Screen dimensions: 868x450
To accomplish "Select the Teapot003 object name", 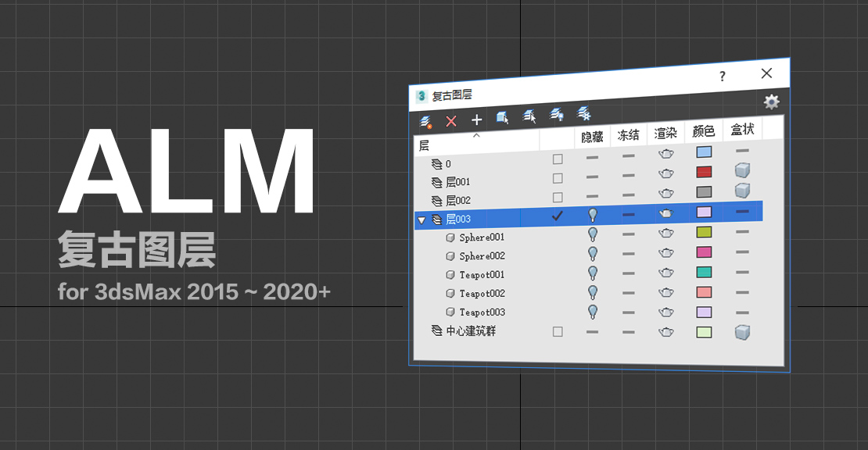I will (x=482, y=312).
